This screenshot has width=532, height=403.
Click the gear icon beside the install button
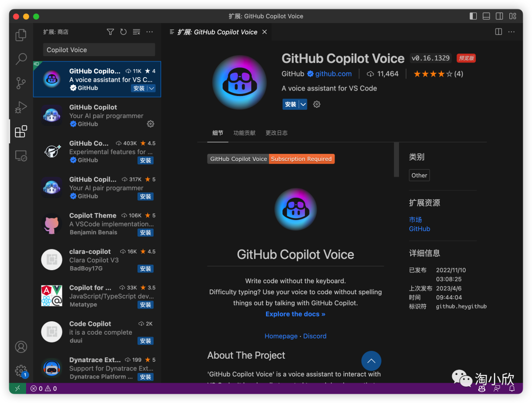(x=316, y=104)
